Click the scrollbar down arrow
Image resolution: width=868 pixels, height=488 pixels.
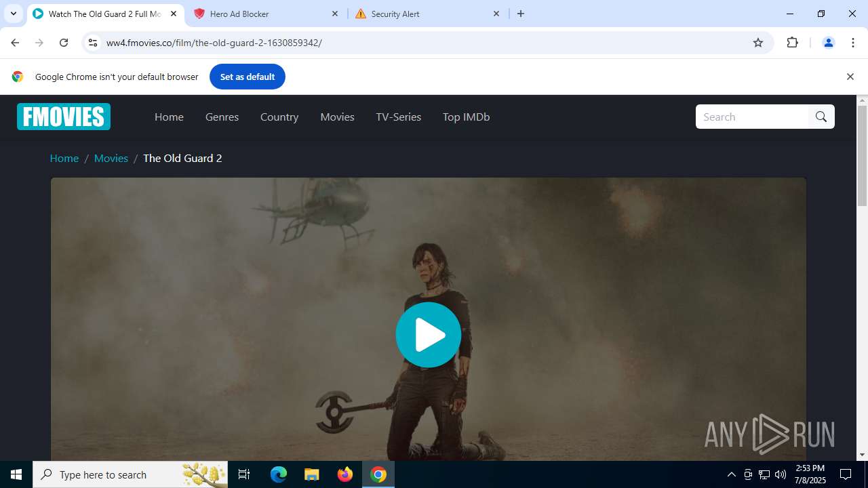862,455
